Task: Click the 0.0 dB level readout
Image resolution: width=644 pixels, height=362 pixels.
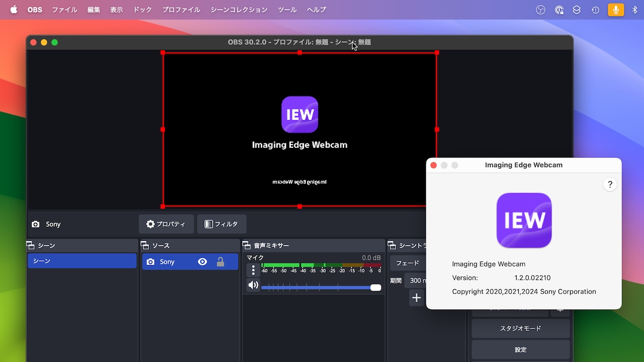Action: pyautogui.click(x=371, y=258)
